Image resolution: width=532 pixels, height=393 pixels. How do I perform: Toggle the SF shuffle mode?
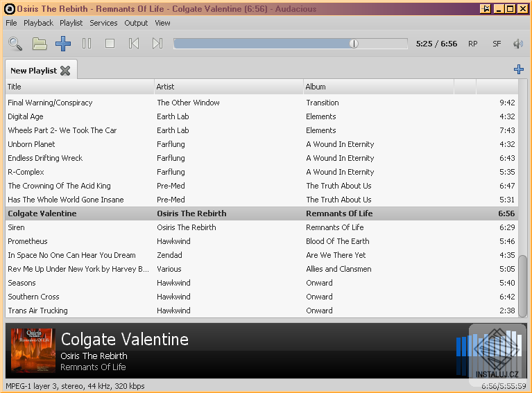point(497,44)
